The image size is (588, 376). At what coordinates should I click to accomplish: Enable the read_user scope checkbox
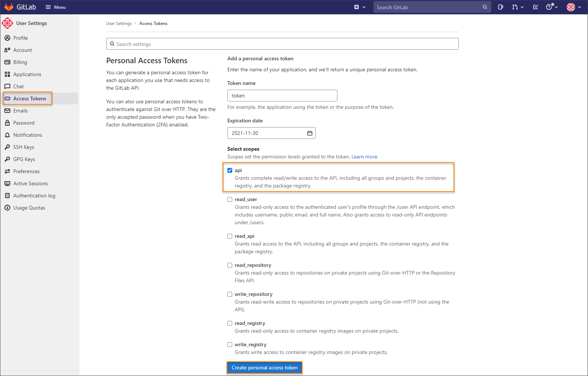[230, 199]
